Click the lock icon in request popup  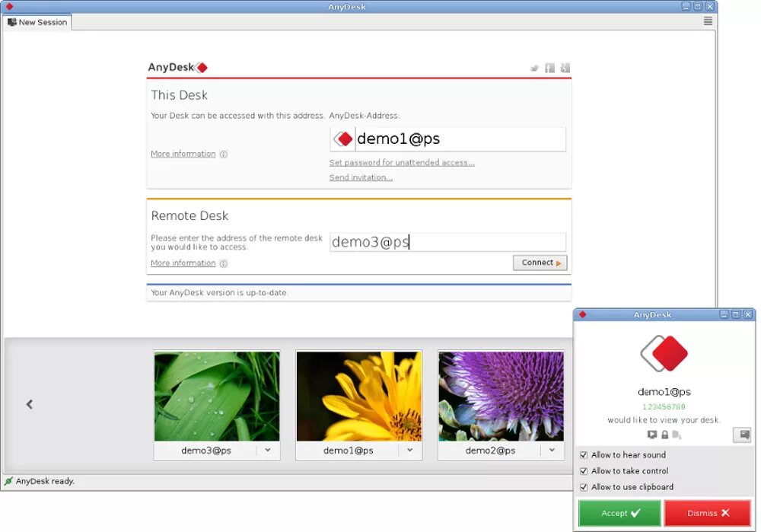pyautogui.click(x=664, y=435)
